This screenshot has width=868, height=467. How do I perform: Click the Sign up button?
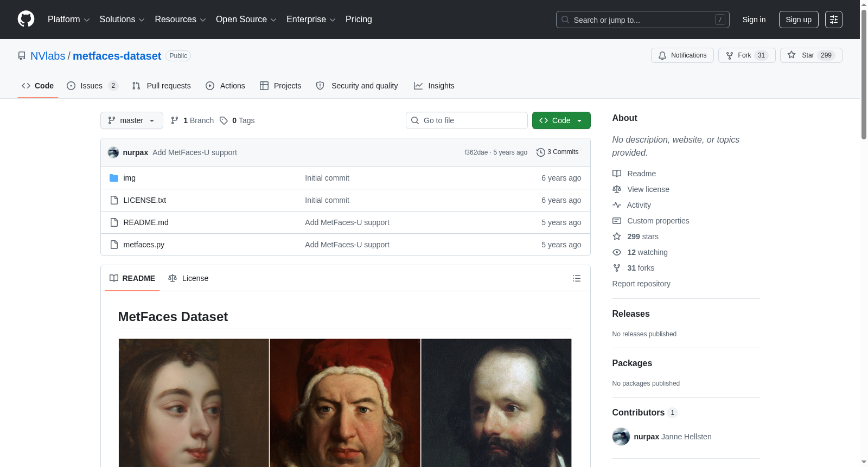799,20
